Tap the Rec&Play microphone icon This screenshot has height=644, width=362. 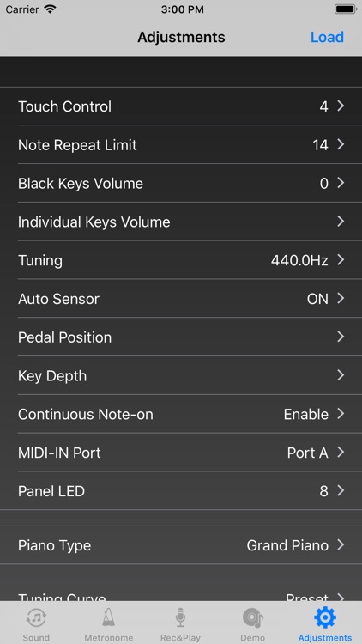click(181, 617)
